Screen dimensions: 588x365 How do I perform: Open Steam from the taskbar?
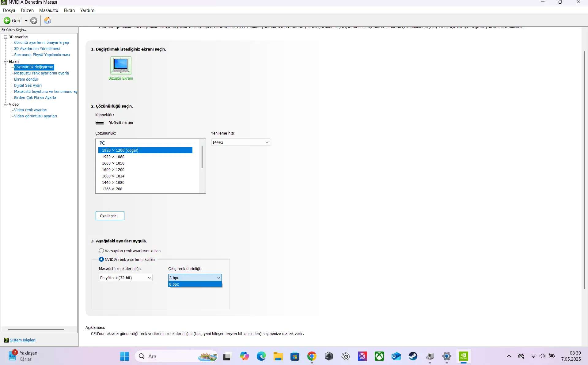point(413,356)
